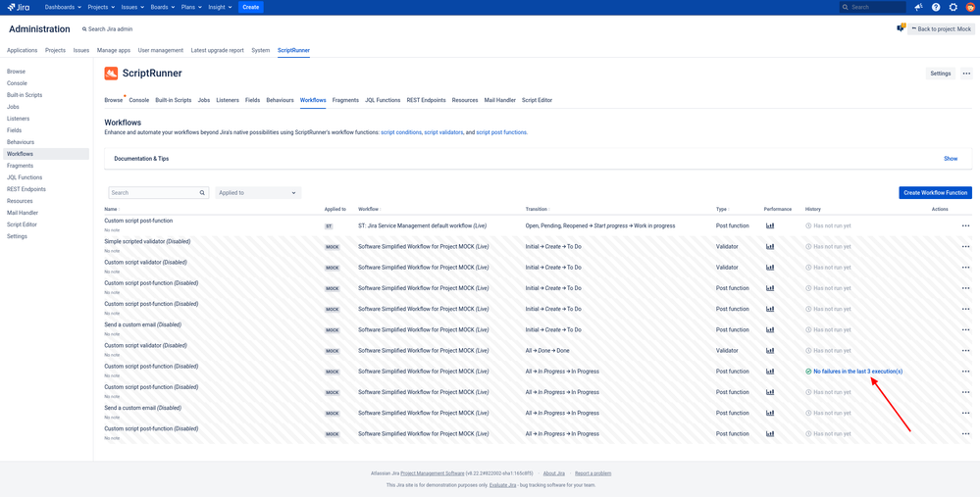Click the feedback icon beside Back to project
This screenshot has height=497, width=980.
pos(902,28)
